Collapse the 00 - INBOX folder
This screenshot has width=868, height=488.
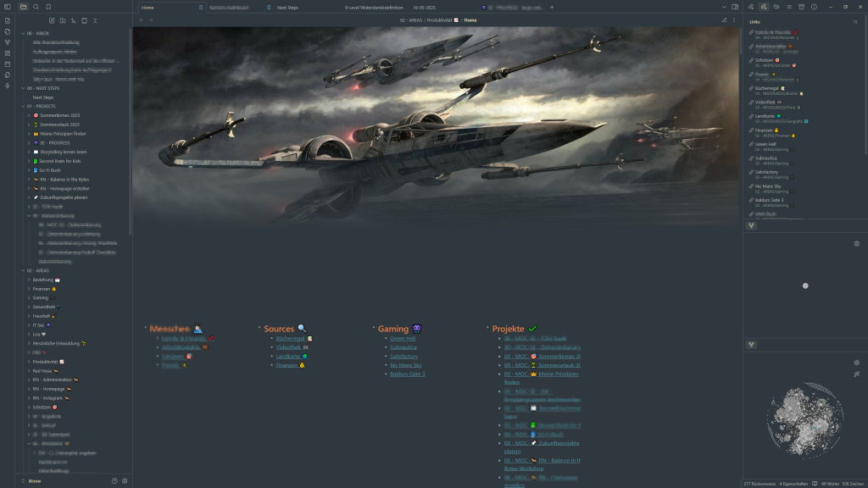pyautogui.click(x=22, y=32)
